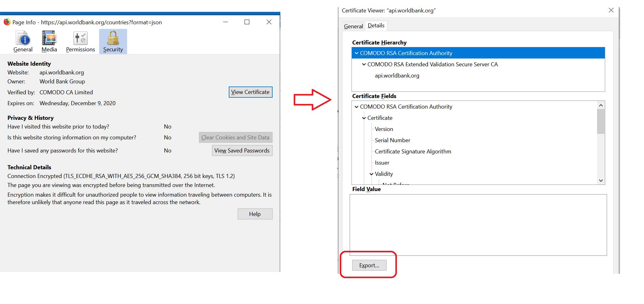Open the Permissions tab in Page Info
The width and height of the screenshot is (644, 304).
tap(80, 42)
